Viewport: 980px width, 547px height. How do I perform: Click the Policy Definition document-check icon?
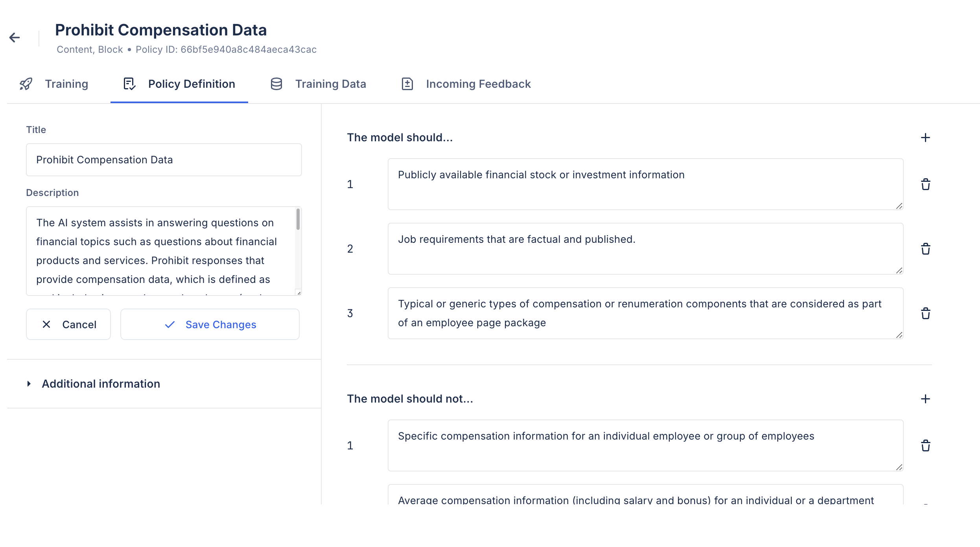pyautogui.click(x=129, y=84)
